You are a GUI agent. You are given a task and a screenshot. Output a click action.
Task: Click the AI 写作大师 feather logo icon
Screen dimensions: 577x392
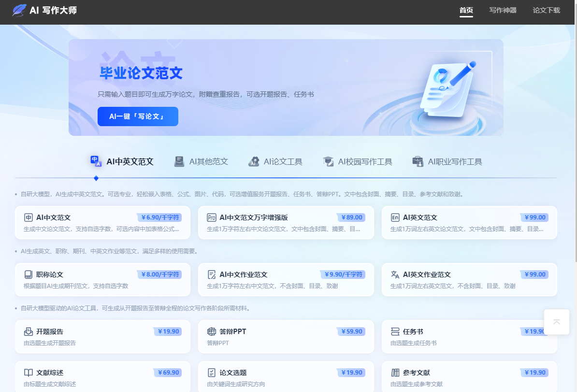[x=19, y=10]
